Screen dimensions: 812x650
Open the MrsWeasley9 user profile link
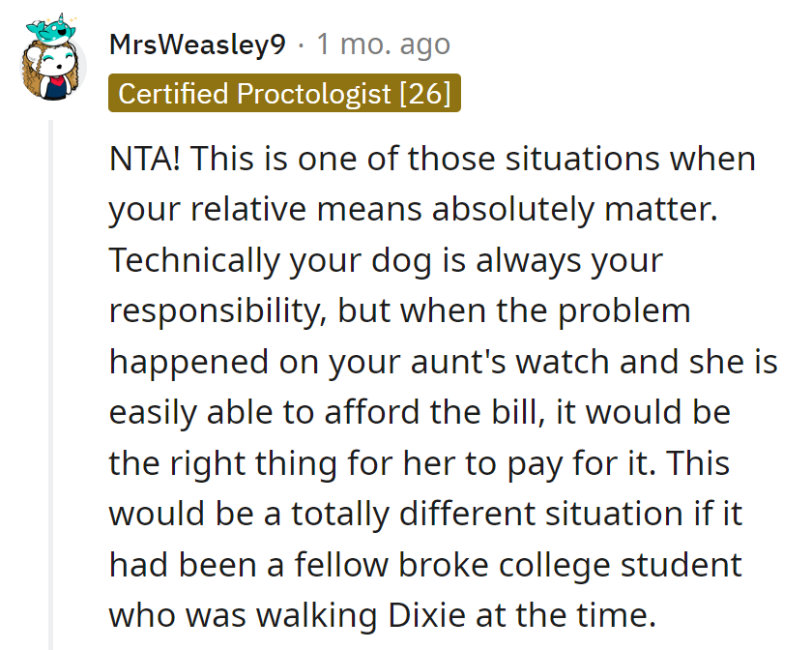196,44
